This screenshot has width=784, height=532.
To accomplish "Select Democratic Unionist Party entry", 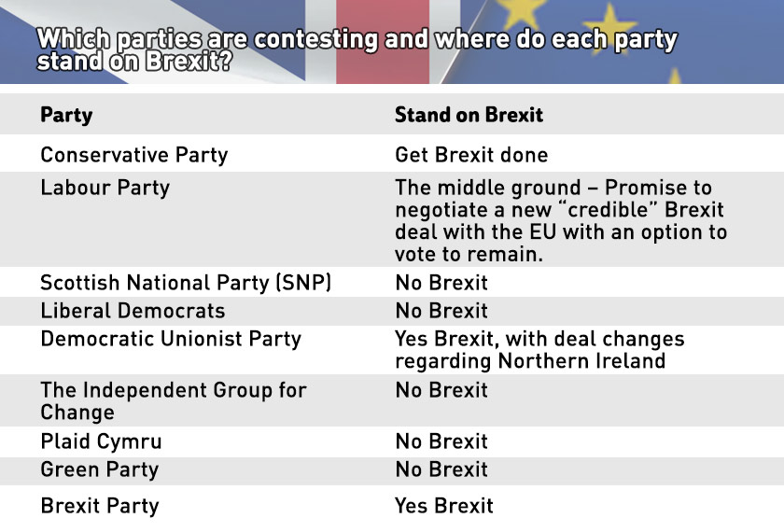I will pos(171,339).
